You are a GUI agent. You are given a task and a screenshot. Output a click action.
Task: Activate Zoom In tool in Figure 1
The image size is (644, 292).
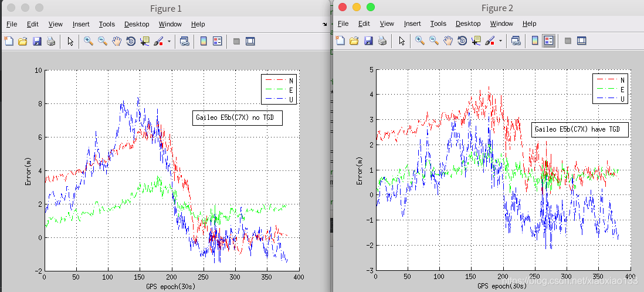[89, 41]
